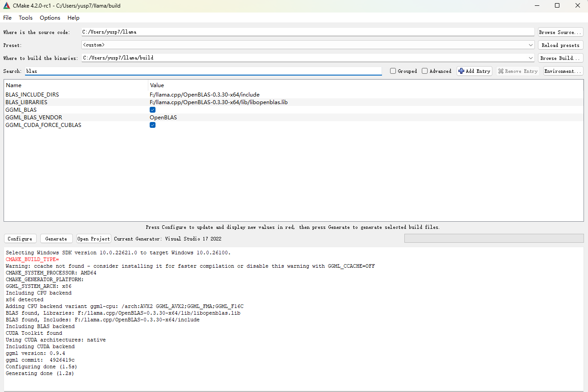The height and width of the screenshot is (392, 588).
Task: Click the 'Including BLAS backend' log line
Action: (x=40, y=326)
